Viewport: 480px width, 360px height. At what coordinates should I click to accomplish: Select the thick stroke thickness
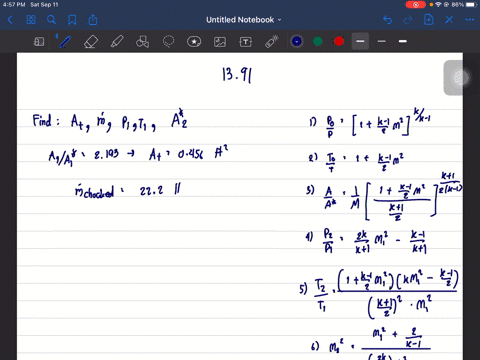[x=403, y=41]
